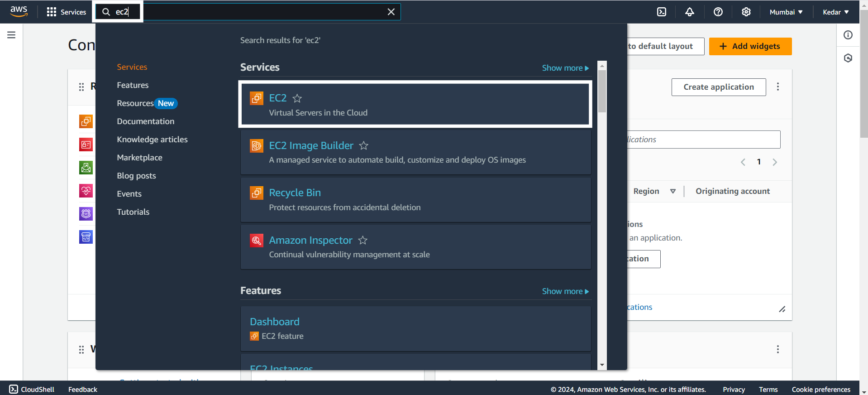This screenshot has width=868, height=395.
Task: Click the applications widget resize handle icon
Action: point(782,309)
